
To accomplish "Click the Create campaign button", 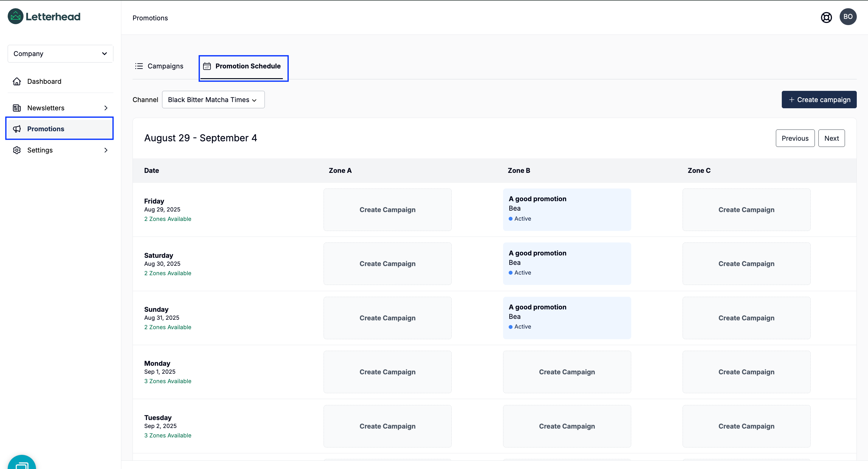I will tap(819, 100).
